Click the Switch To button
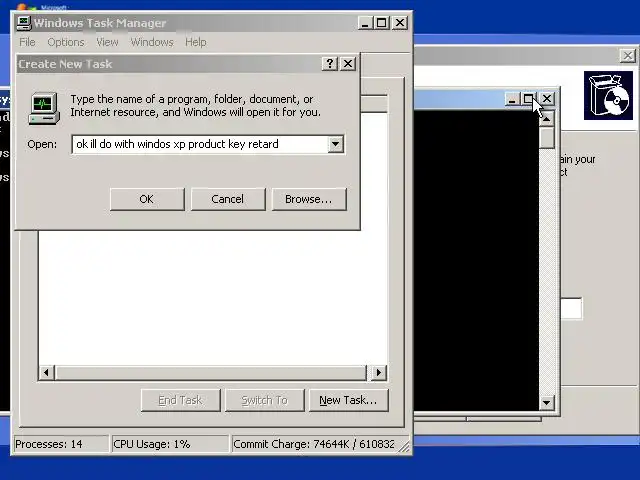640x480 pixels. click(264, 400)
